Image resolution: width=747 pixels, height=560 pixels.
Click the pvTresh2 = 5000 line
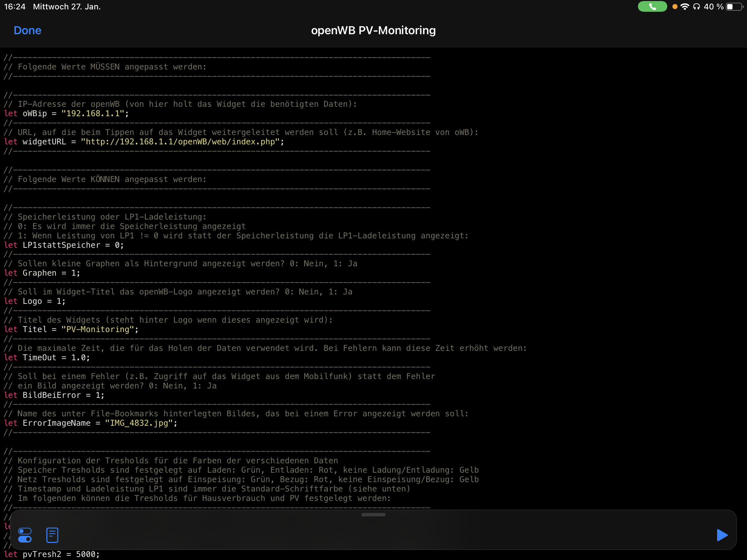[x=52, y=554]
